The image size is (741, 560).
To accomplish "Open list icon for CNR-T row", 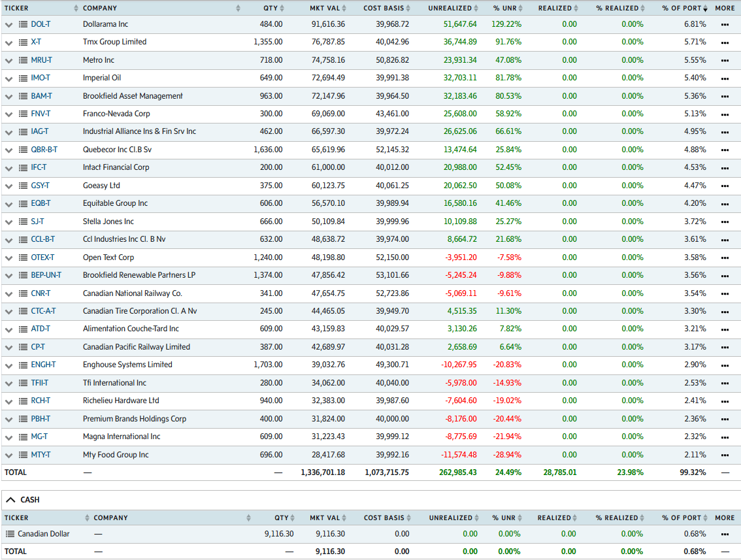I will click(23, 294).
